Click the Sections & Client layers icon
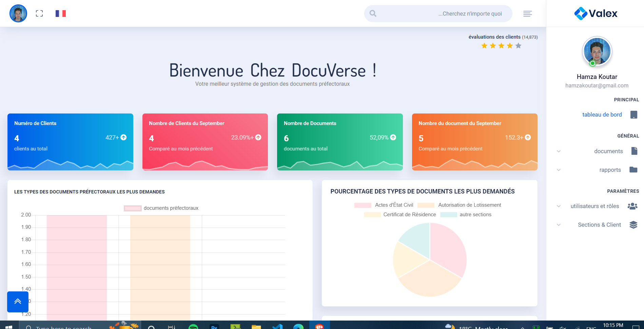 [634, 225]
